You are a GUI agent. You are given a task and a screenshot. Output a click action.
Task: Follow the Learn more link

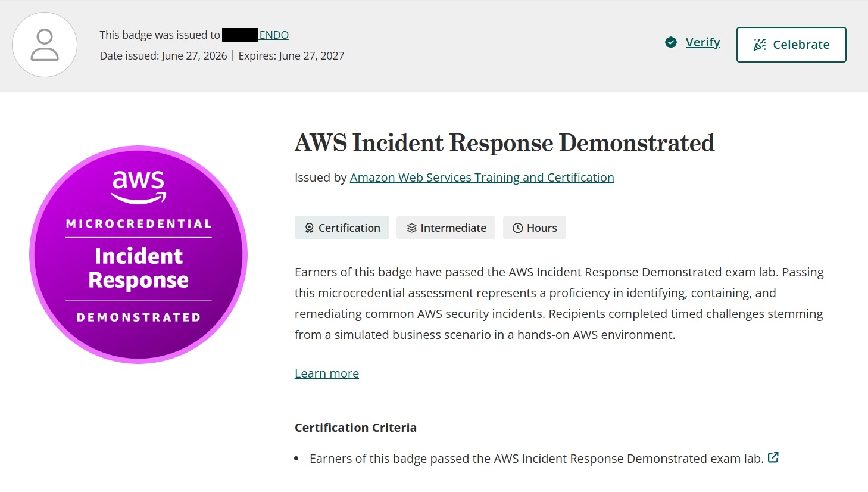pyautogui.click(x=327, y=373)
